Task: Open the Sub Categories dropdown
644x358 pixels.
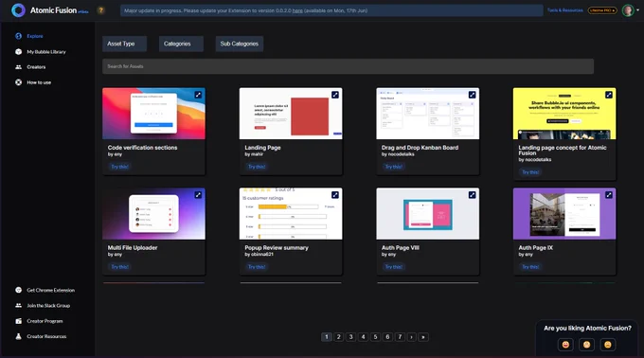Action: [240, 44]
